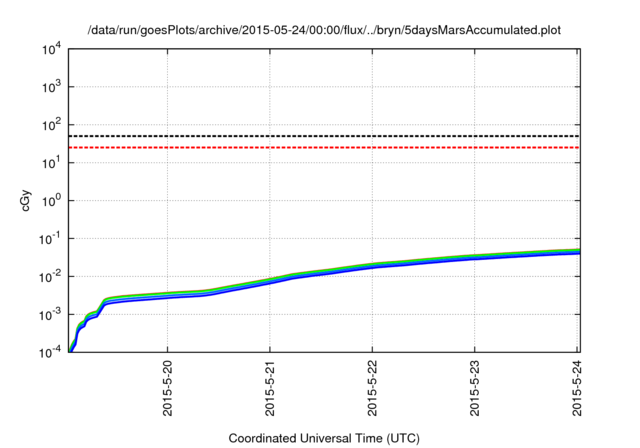Click the 2015-5-24 x-axis date
The width and height of the screenshot is (640, 448).
pyautogui.click(x=577, y=388)
